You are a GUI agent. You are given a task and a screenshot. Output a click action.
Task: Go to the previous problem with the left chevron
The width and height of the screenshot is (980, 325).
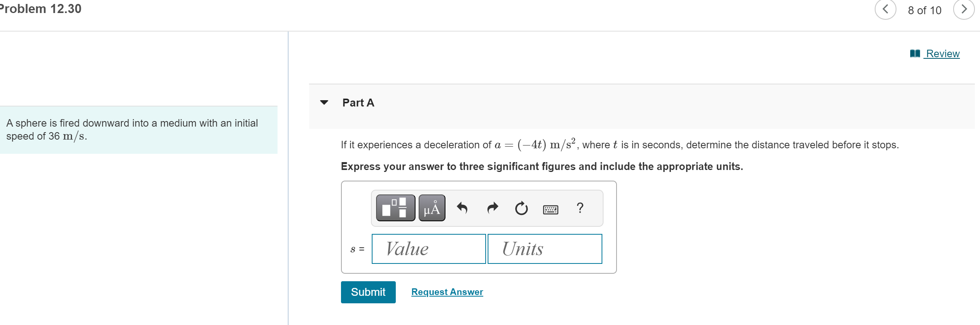coord(885,10)
